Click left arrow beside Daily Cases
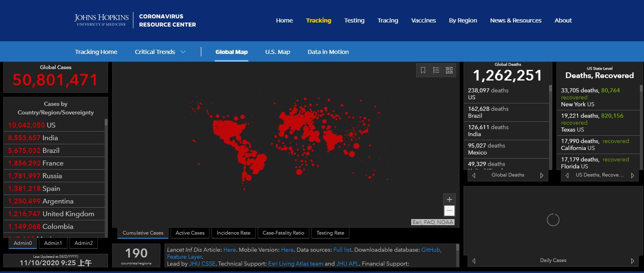This screenshot has height=273, width=644. tap(474, 261)
